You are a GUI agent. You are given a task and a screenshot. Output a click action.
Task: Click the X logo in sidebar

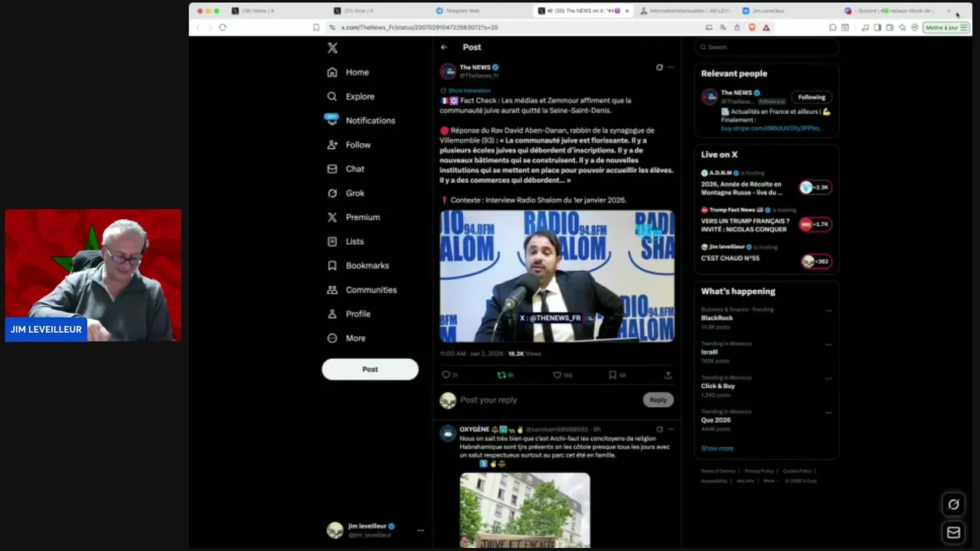pyautogui.click(x=332, y=47)
